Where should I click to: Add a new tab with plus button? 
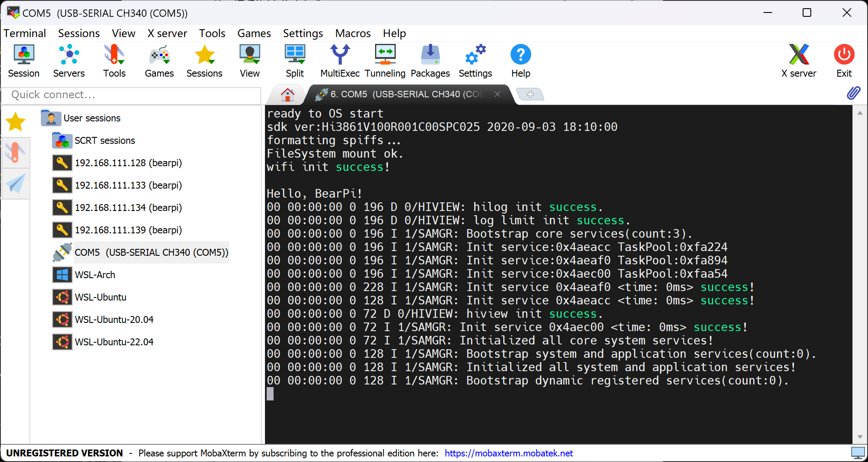coord(530,94)
